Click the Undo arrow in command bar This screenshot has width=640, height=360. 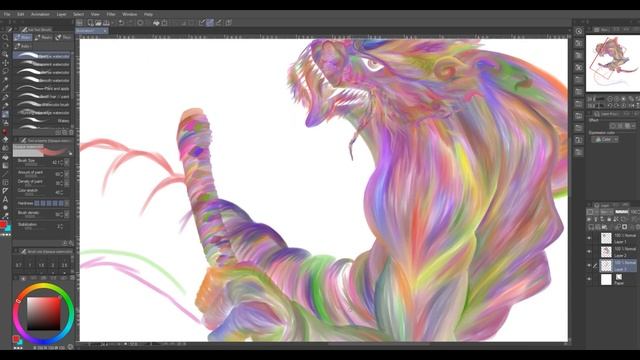121,23
